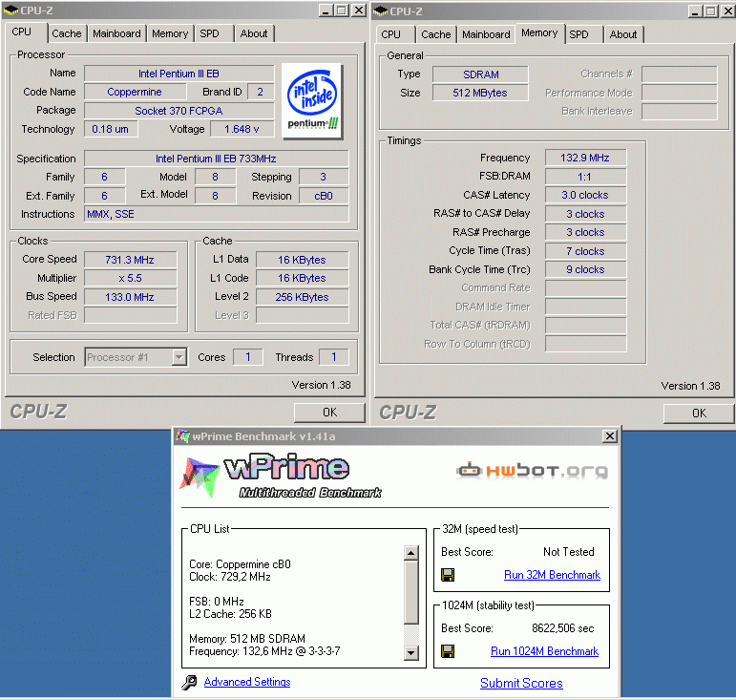Viewport: 736px width, 700px height.
Task: Click the right CPU-Z title bar chip icon
Action: click(380, 11)
